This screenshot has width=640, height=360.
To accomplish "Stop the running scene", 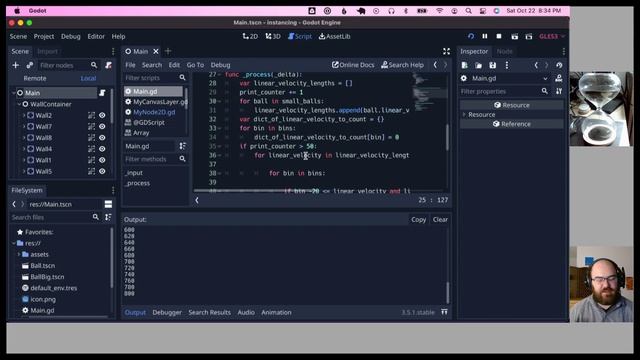I will point(499,36).
